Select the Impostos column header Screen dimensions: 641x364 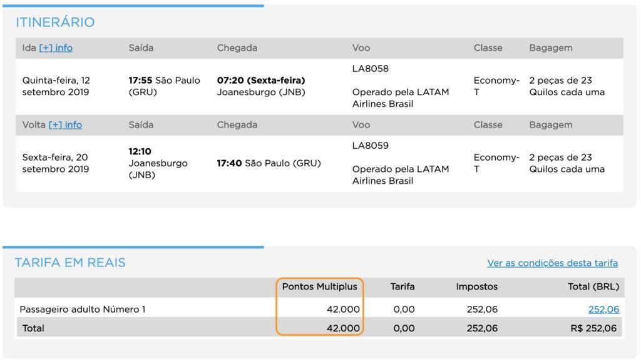[x=476, y=287]
